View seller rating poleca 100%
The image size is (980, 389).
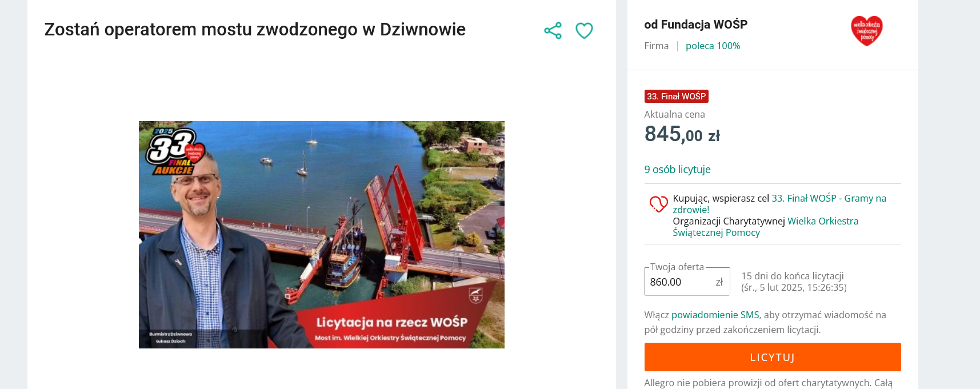(713, 46)
